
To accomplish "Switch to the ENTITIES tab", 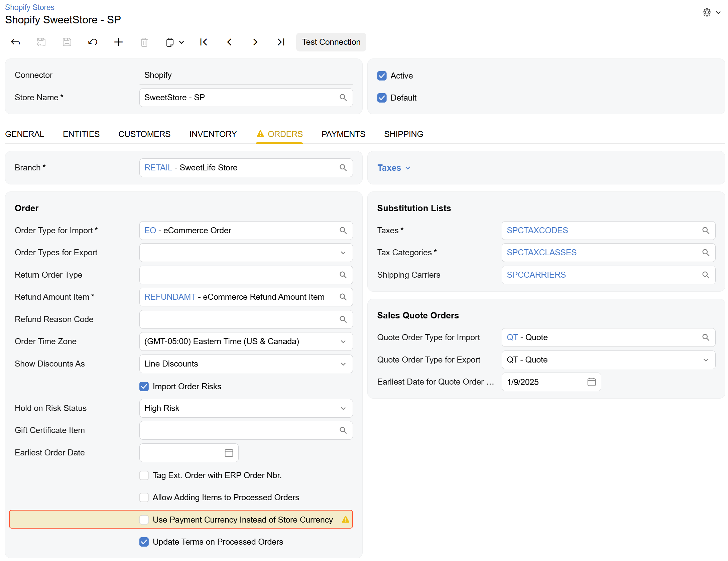I will click(x=81, y=134).
